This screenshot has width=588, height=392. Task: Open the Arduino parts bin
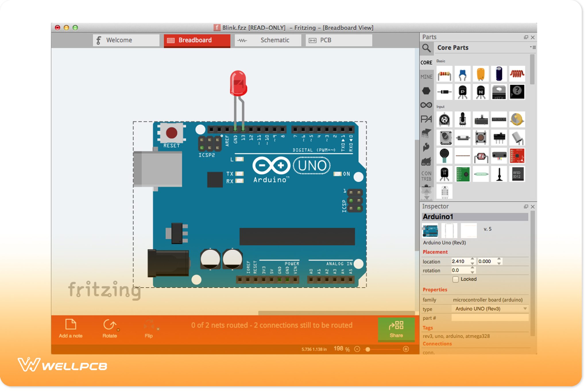click(426, 105)
